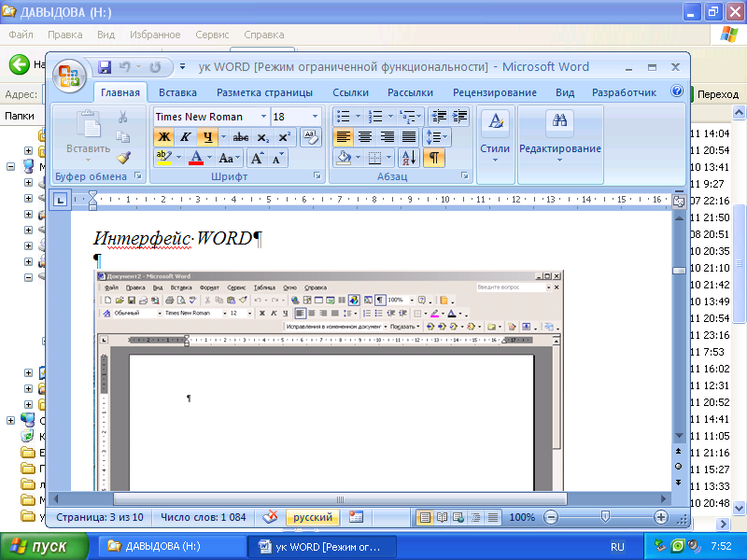The width and height of the screenshot is (747, 560).
Task: Paste with Вставить button
Action: point(88,134)
